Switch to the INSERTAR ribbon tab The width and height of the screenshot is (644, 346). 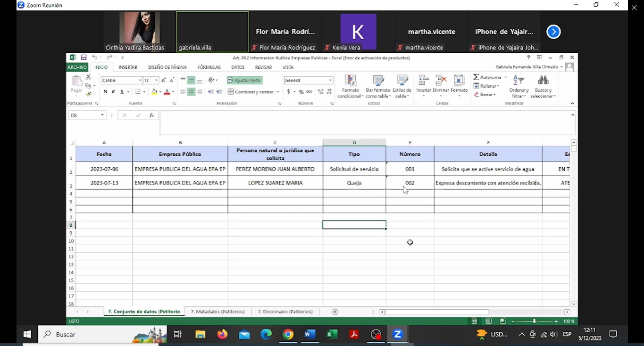pyautogui.click(x=128, y=67)
